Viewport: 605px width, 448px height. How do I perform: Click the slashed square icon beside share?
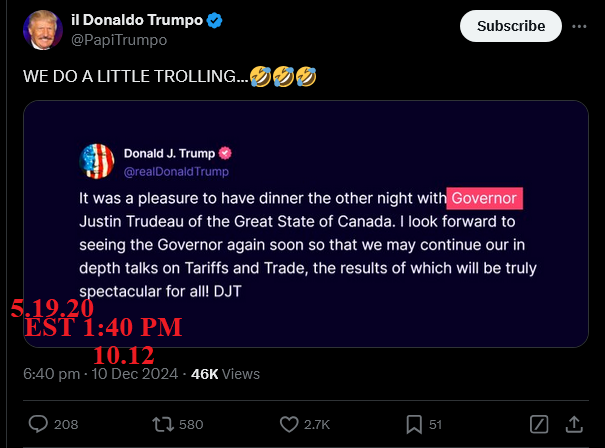coord(538,424)
